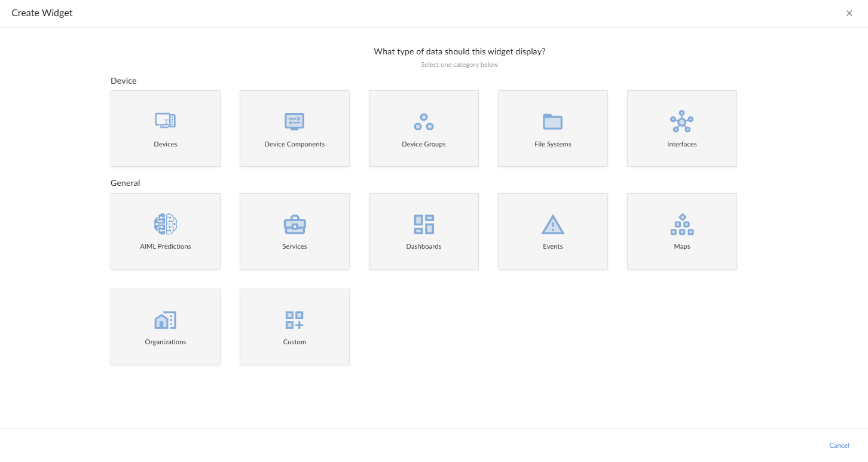Click the "Organizations" text label

[x=165, y=342]
